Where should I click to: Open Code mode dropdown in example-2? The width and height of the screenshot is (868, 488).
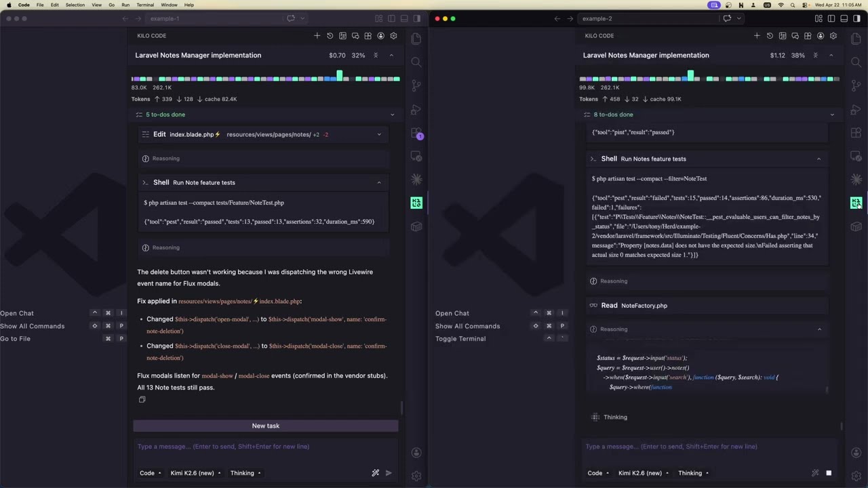(x=598, y=473)
